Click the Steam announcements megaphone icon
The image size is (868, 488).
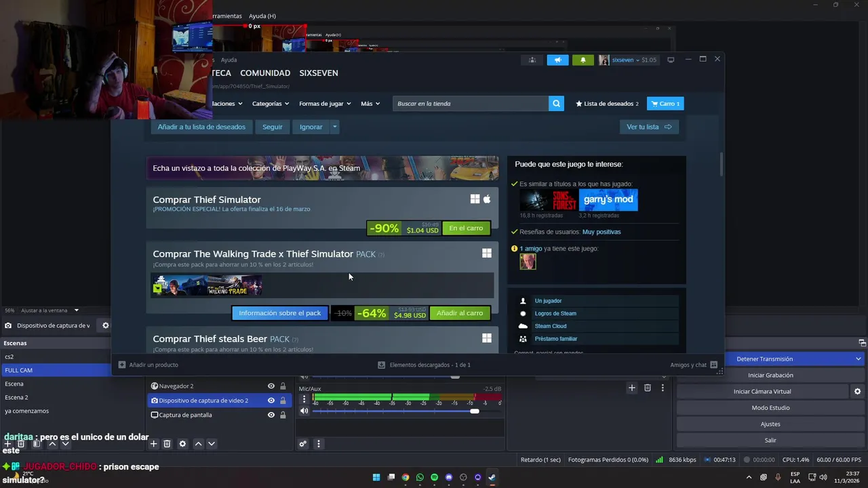tap(557, 60)
